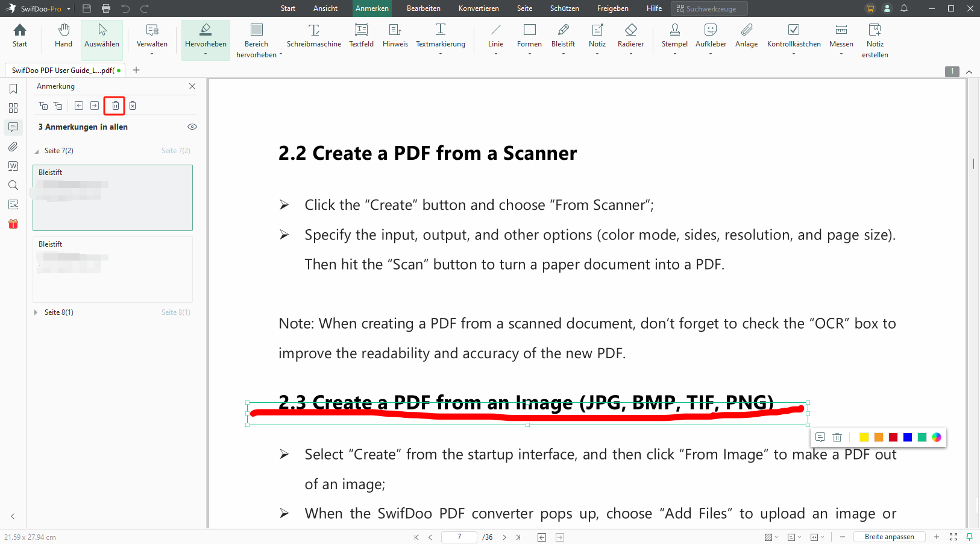Viewport: 980px width, 544px height.
Task: Delete selected annotation via highlighted trash icon
Action: 115,106
